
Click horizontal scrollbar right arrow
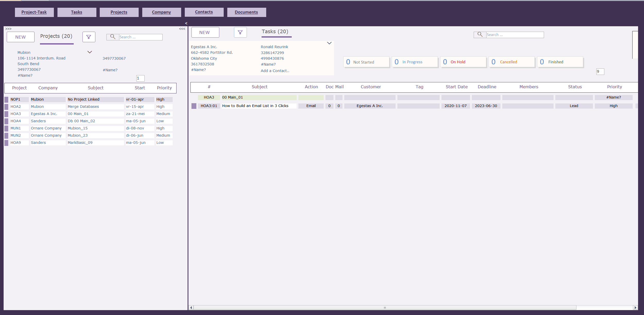tap(635, 308)
